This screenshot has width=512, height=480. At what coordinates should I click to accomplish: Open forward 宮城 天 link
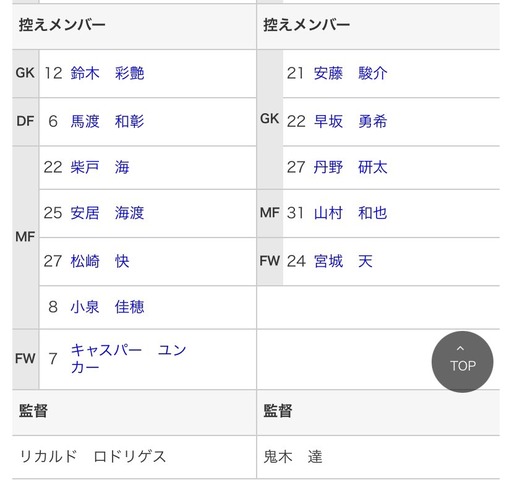(343, 261)
